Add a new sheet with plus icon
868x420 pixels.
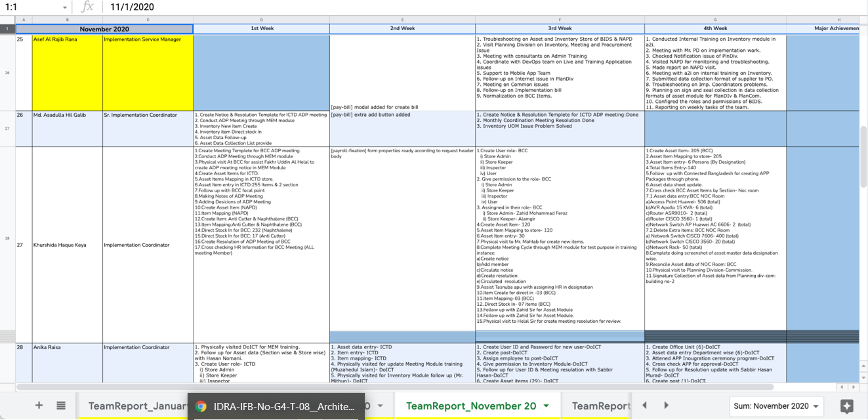pyautogui.click(x=39, y=406)
